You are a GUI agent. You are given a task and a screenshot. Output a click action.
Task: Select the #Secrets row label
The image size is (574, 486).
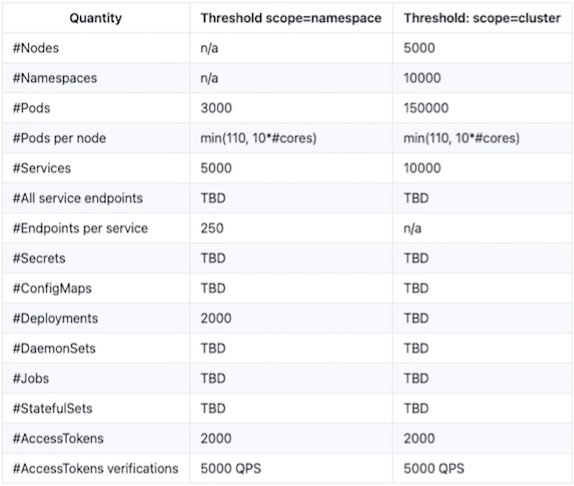[x=39, y=258]
